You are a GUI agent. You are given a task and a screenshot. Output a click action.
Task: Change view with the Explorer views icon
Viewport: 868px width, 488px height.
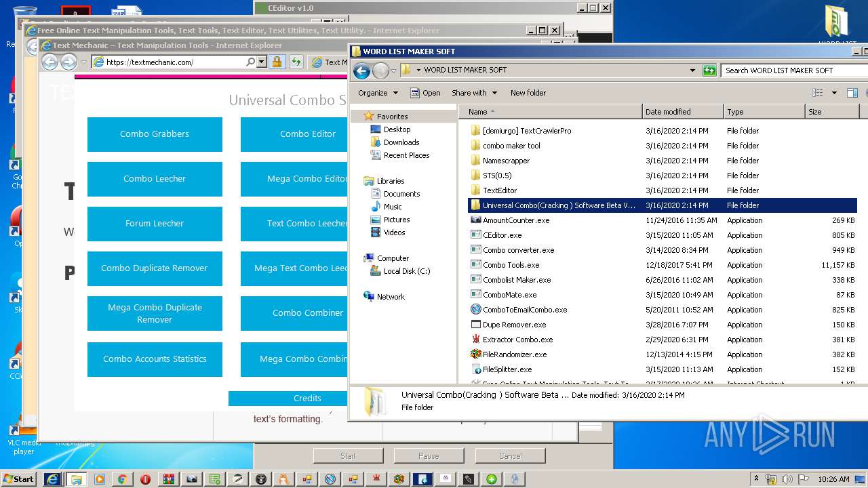pos(818,93)
